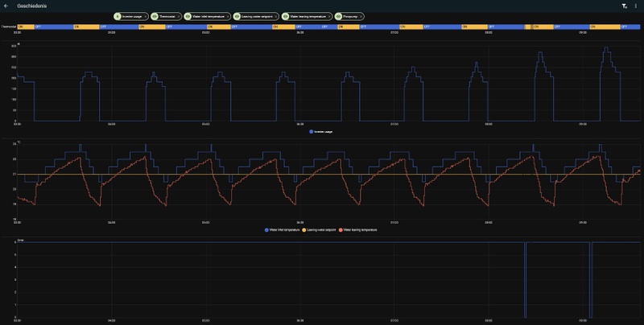644x325 pixels.
Task: Click the Inverter usage chip icon
Action: tap(118, 16)
